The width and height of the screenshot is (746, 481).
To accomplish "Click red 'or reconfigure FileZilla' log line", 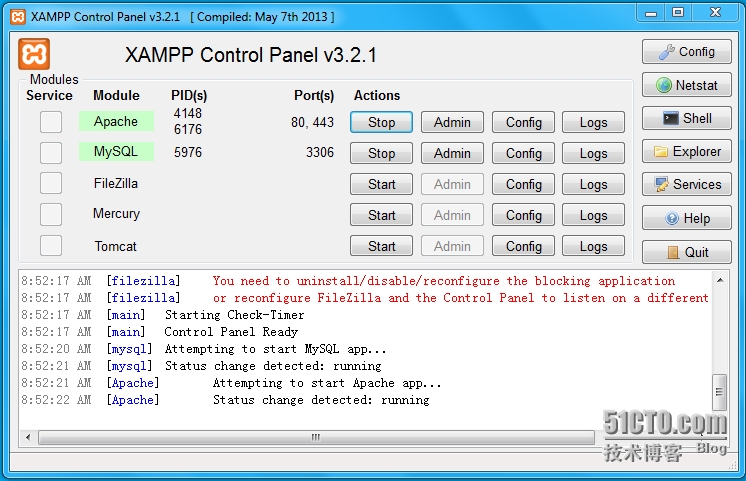I will click(x=461, y=298).
